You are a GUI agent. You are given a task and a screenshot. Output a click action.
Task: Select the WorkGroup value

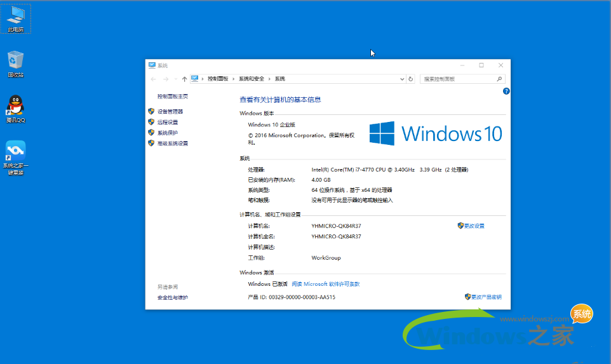tap(326, 258)
